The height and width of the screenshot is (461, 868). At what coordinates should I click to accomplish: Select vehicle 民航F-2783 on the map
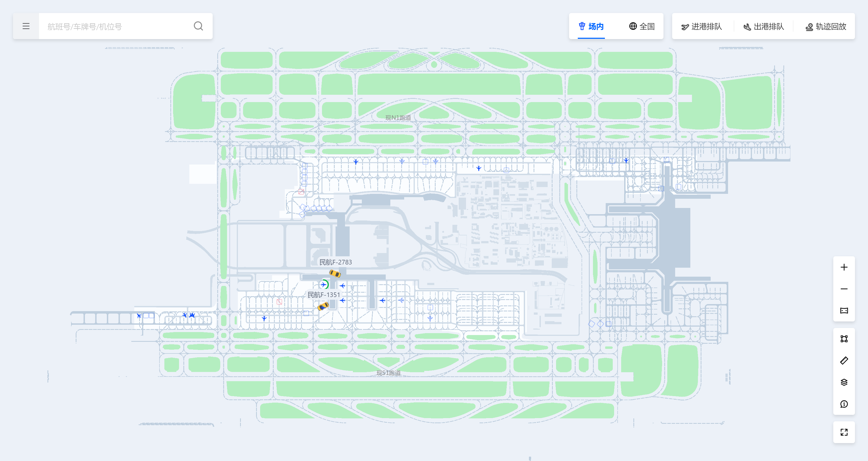pos(335,273)
